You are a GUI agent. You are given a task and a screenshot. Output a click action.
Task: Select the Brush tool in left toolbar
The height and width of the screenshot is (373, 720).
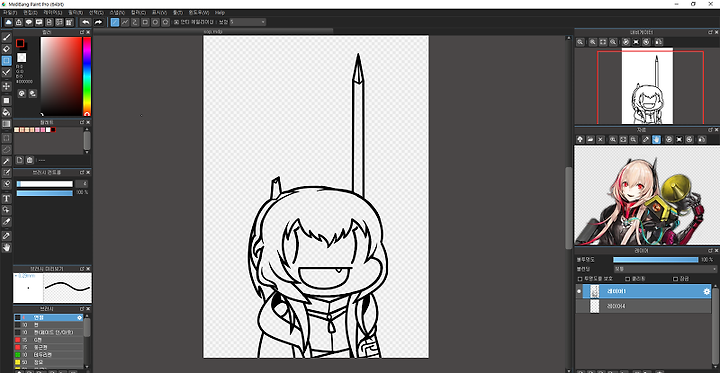(6, 38)
